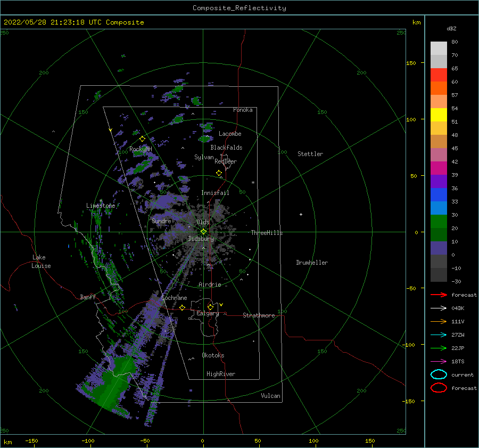This screenshot has width=479, height=448.
Task: Click the Drumheller city label
Action: click(312, 263)
